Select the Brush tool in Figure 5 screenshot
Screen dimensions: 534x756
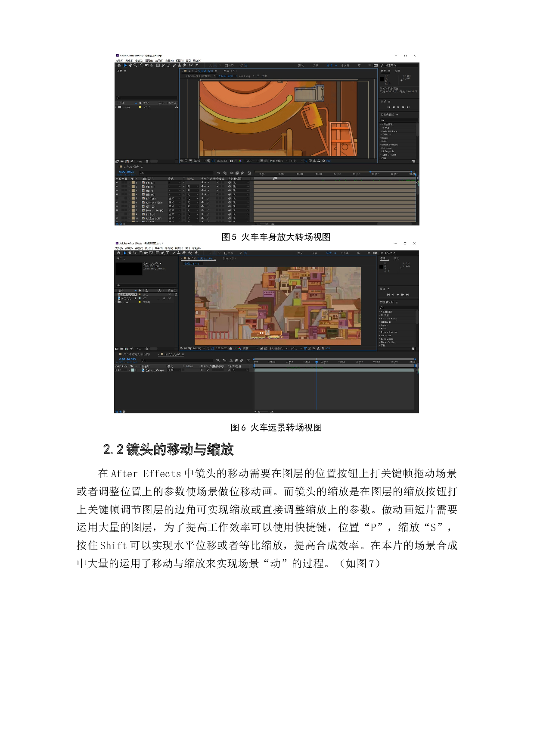pos(174,66)
